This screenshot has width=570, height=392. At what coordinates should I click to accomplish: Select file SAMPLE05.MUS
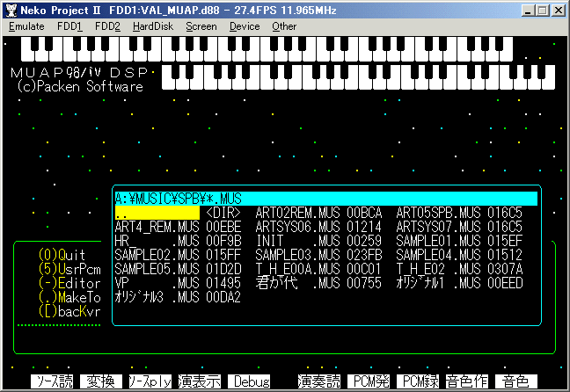pyautogui.click(x=157, y=269)
